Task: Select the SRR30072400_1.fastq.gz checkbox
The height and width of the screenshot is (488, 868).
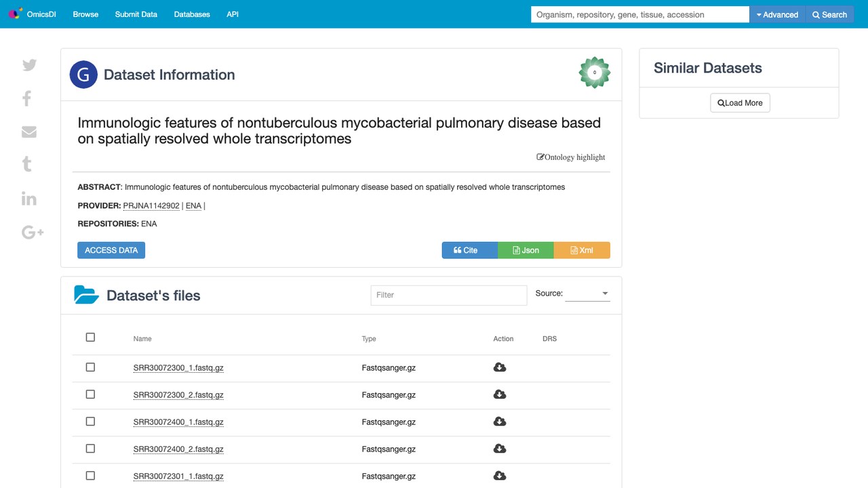Action: click(90, 422)
